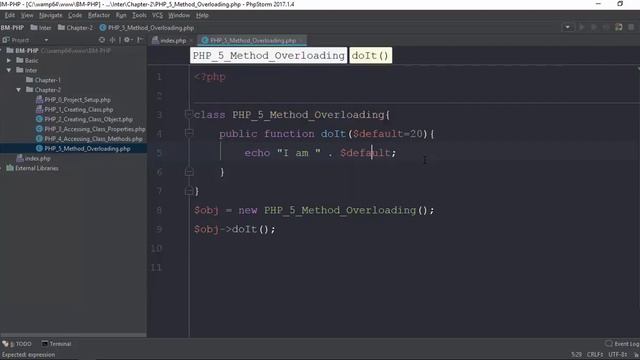Open the Run menu
Image resolution: width=640 pixels, height=360 pixels.
point(121,15)
